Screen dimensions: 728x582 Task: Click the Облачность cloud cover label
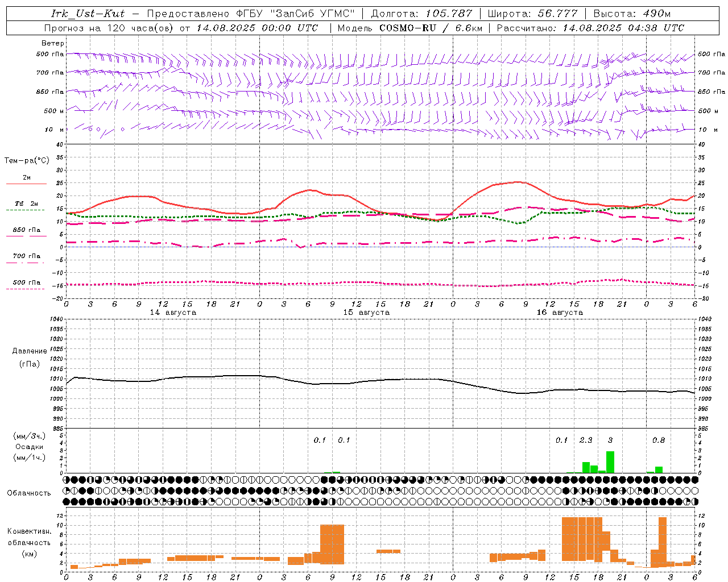click(x=29, y=493)
